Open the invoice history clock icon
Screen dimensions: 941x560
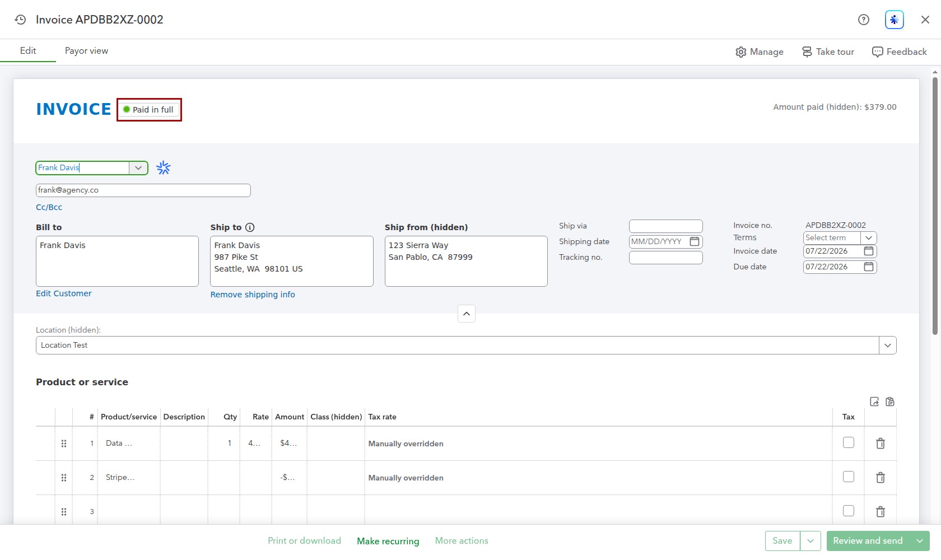[20, 20]
